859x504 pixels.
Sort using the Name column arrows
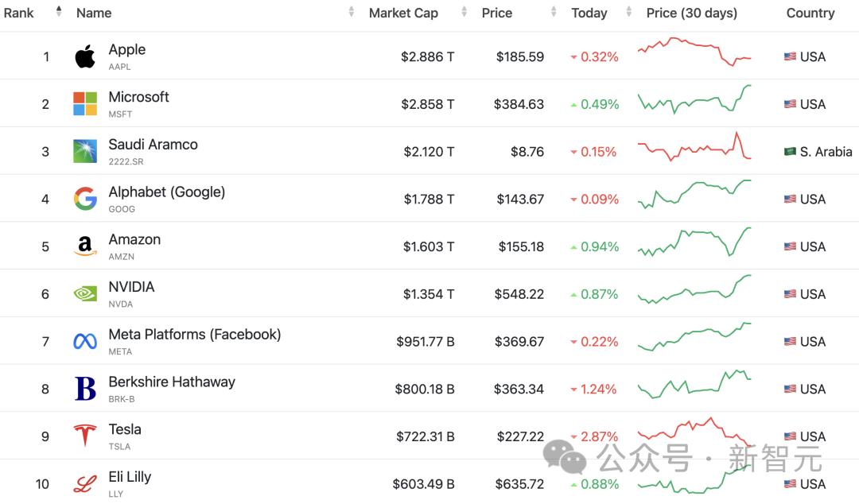[x=352, y=12]
